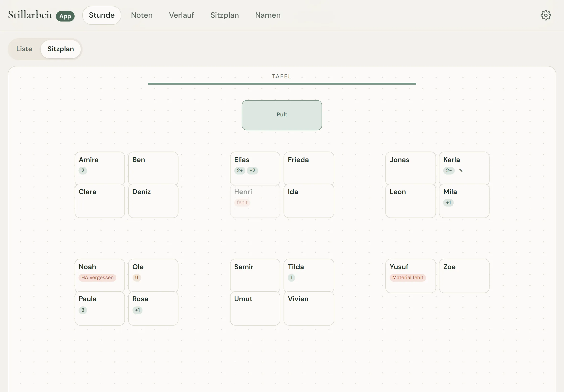Click Paula's grade 3 badge
The image size is (564, 392).
pyautogui.click(x=83, y=310)
